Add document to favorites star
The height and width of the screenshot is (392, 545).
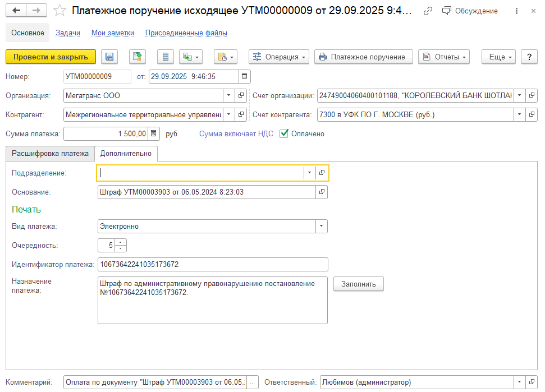point(60,11)
